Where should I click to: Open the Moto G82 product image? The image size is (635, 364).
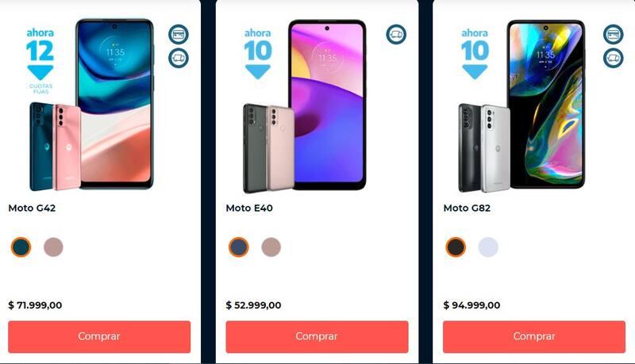point(521,106)
